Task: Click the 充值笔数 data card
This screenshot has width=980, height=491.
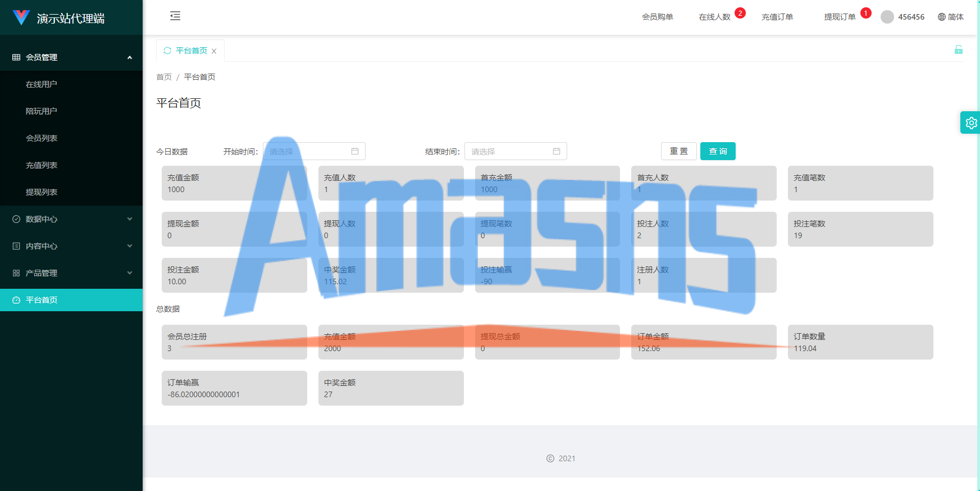Action: tap(860, 183)
